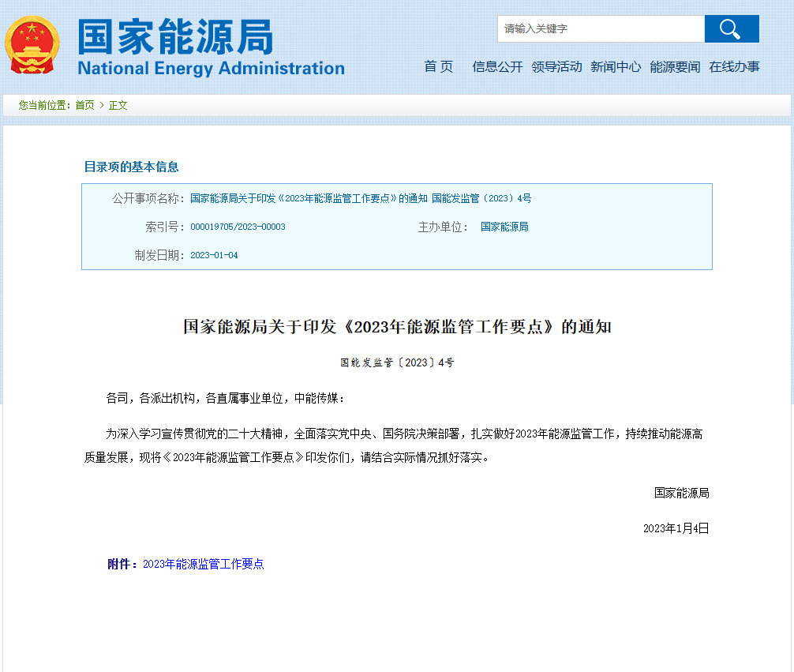Click the 公开事项名称： field label
The width and height of the screenshot is (794, 672).
pos(149,199)
